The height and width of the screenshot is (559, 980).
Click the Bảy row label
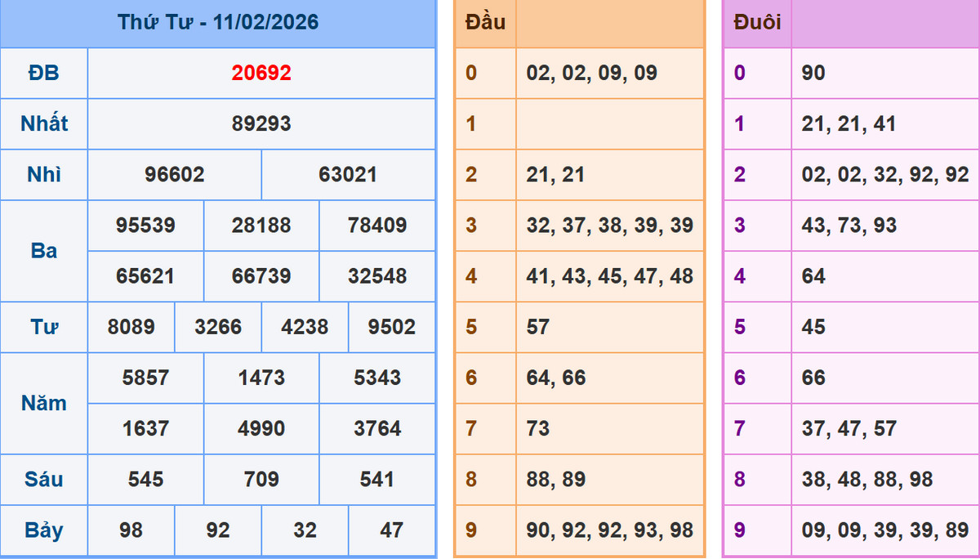click(x=44, y=530)
